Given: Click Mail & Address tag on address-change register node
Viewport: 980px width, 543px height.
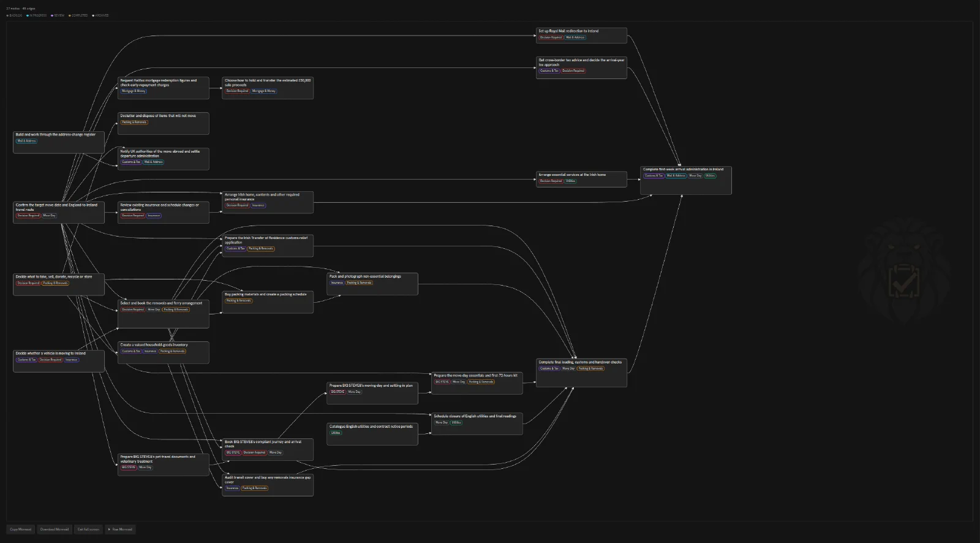Looking at the screenshot, I should [x=26, y=141].
